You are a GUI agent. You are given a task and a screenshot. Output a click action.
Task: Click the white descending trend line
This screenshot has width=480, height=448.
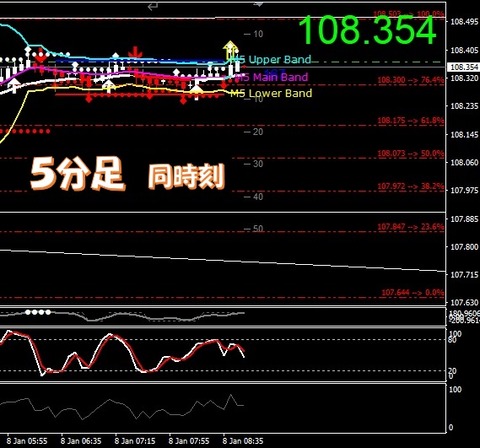click(x=223, y=260)
